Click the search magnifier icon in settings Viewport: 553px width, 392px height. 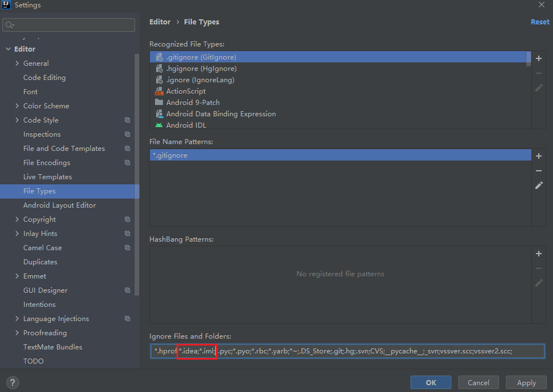(x=10, y=25)
